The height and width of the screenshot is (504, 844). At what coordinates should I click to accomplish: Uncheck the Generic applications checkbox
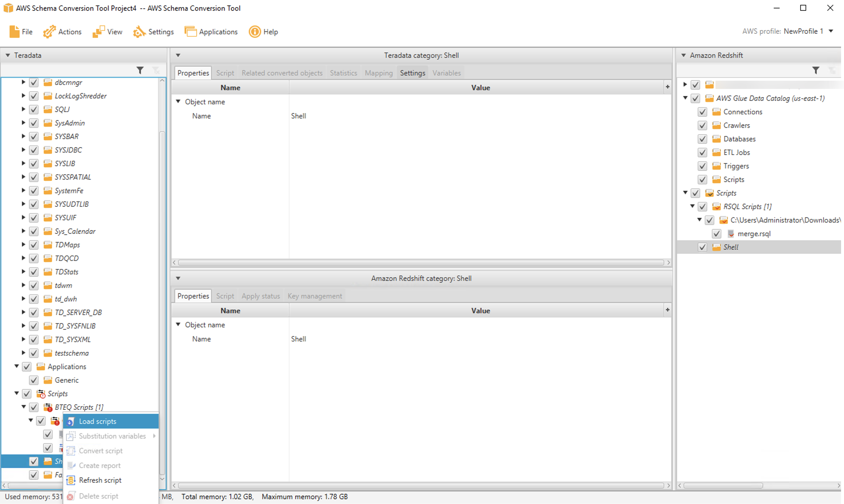click(34, 380)
